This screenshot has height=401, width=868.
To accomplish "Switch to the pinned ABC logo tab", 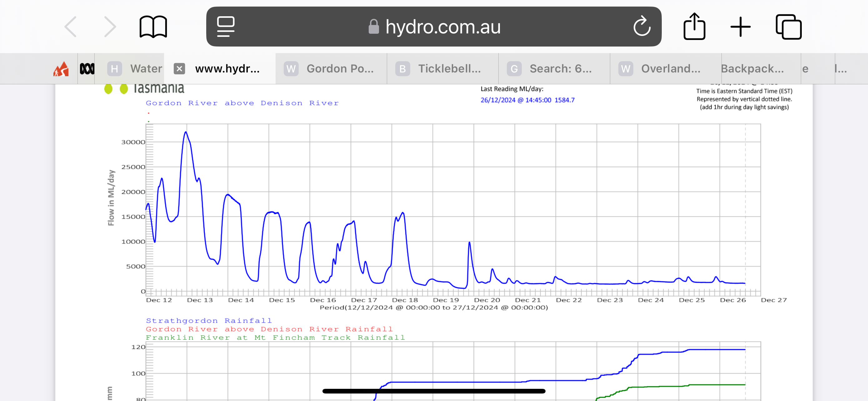I will [x=87, y=69].
